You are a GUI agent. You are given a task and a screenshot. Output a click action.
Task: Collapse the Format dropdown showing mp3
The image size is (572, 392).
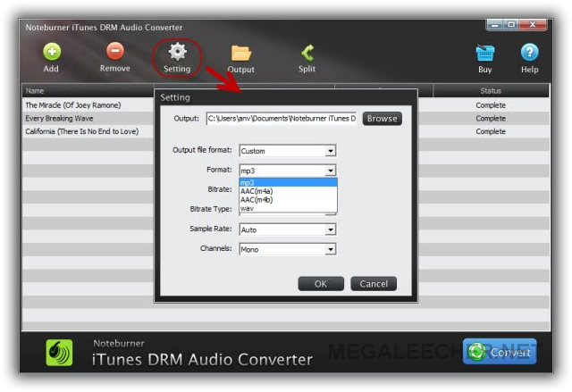coord(330,171)
